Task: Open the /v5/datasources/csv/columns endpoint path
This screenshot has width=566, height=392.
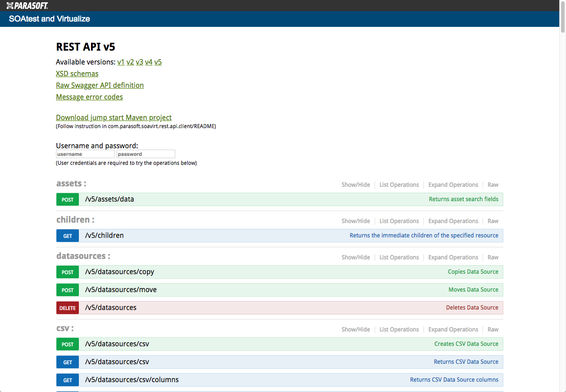Action: [x=132, y=380]
